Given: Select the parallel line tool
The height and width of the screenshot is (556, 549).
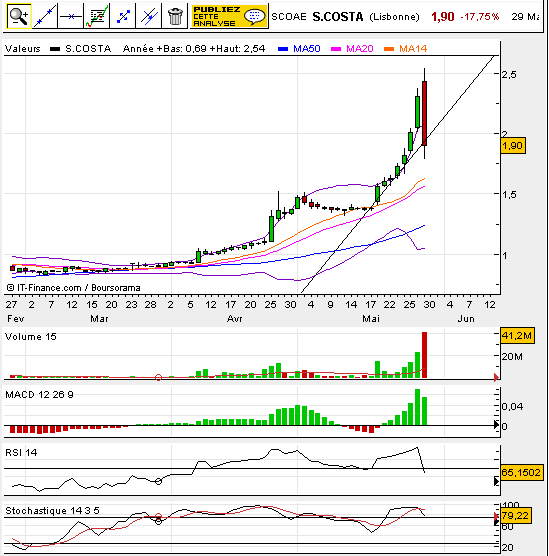Looking at the screenshot, I should [149, 16].
